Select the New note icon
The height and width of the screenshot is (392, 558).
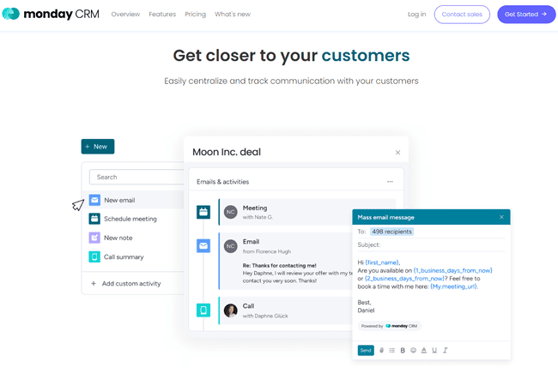94,238
